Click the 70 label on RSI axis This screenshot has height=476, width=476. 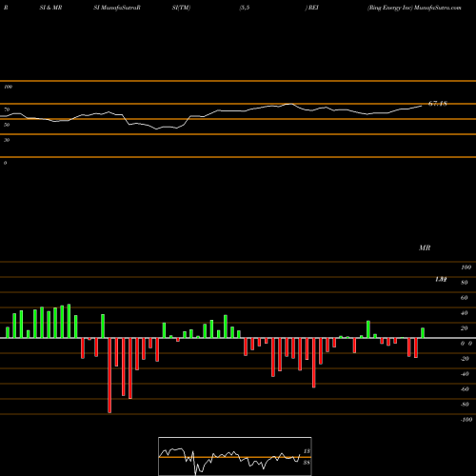[7, 109]
